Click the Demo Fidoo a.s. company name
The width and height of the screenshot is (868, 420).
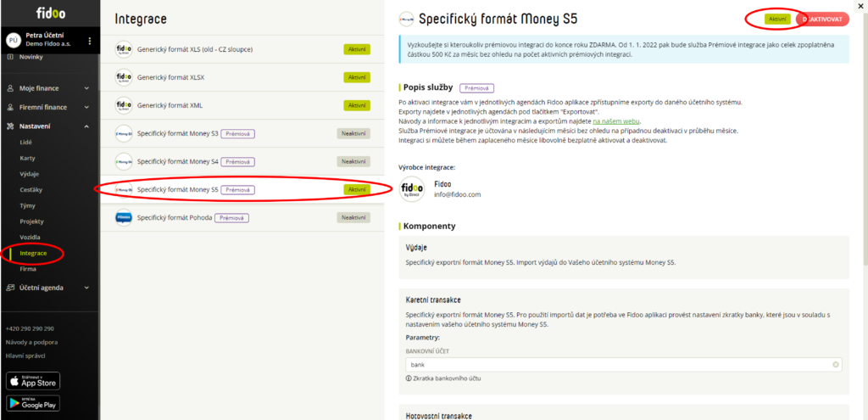(x=47, y=44)
